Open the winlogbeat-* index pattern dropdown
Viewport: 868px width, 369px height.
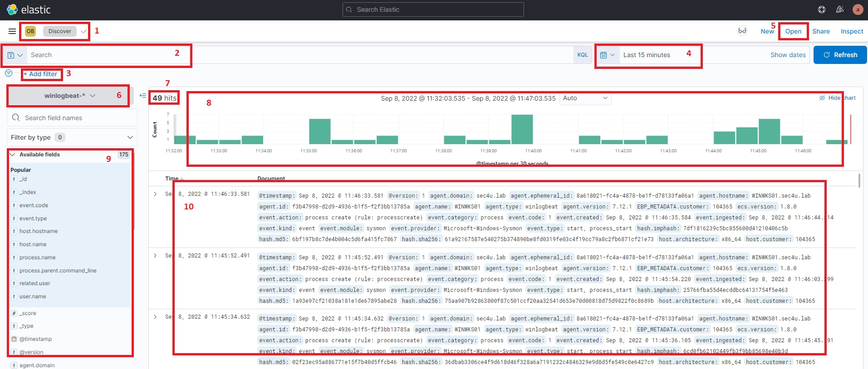point(70,96)
